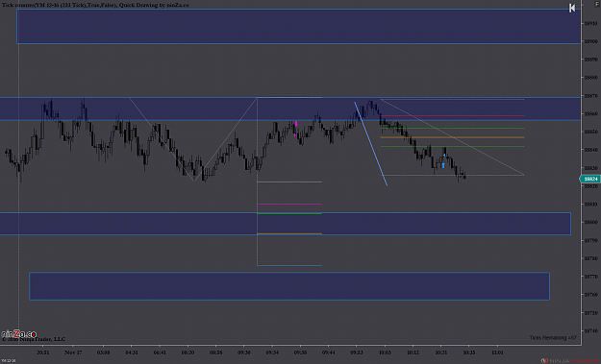The height and width of the screenshot is (364, 601).
Task: Select the blue bottom line of 09:30 projection
Action: click(x=289, y=265)
